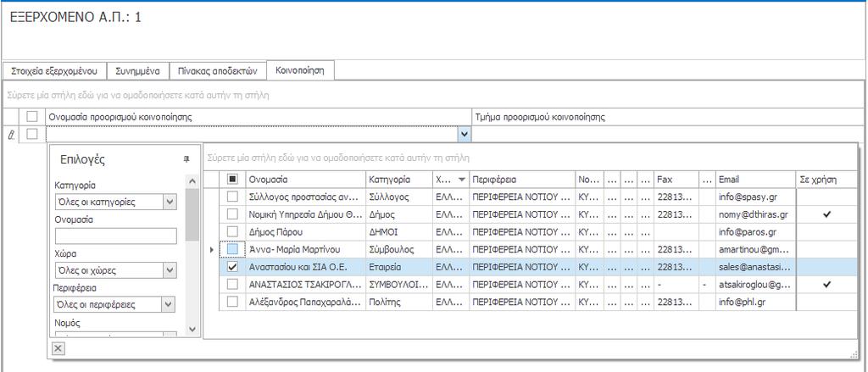
Task: Sort by Σε χρήση column header
Action: 827,180
